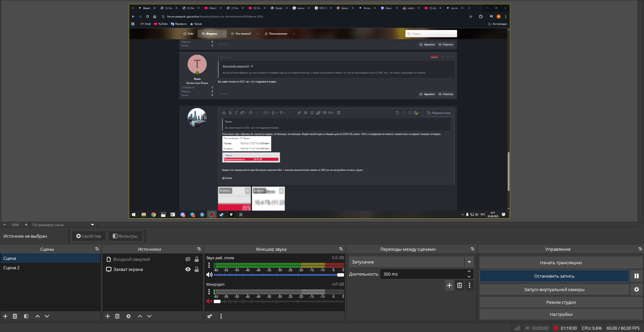Hide the Захват экрана source

point(188,269)
